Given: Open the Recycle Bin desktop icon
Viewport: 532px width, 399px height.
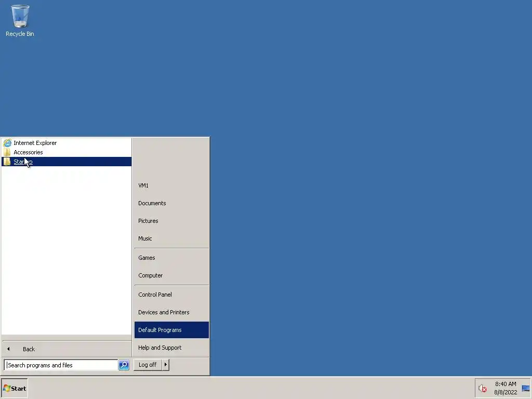Looking at the screenshot, I should (x=20, y=20).
